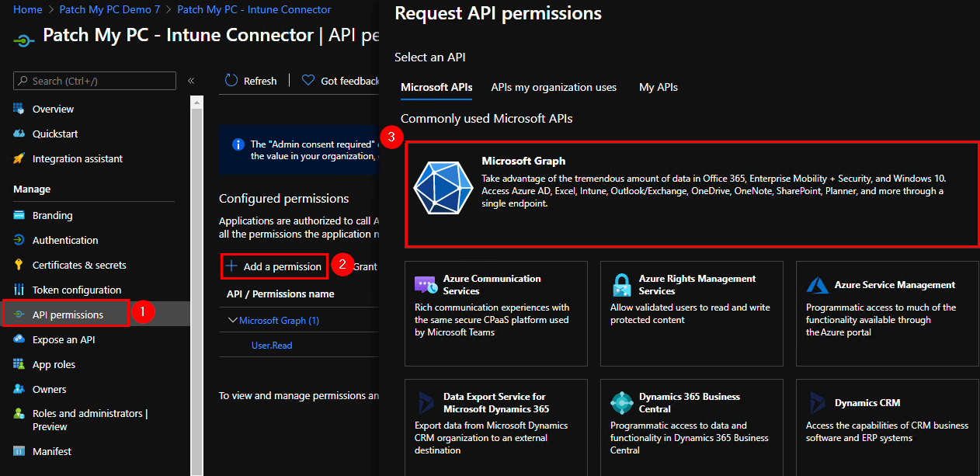Collapse the Microsoft Graph (1) permission group

coord(232,320)
